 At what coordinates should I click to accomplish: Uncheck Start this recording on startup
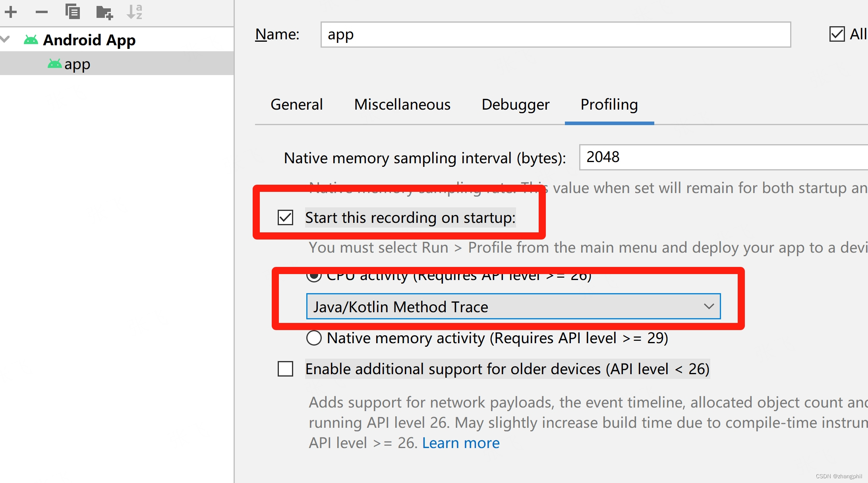(x=285, y=218)
